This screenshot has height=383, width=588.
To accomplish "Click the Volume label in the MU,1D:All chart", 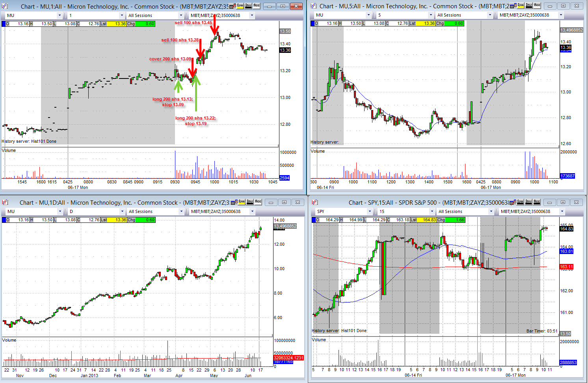I will (9, 340).
